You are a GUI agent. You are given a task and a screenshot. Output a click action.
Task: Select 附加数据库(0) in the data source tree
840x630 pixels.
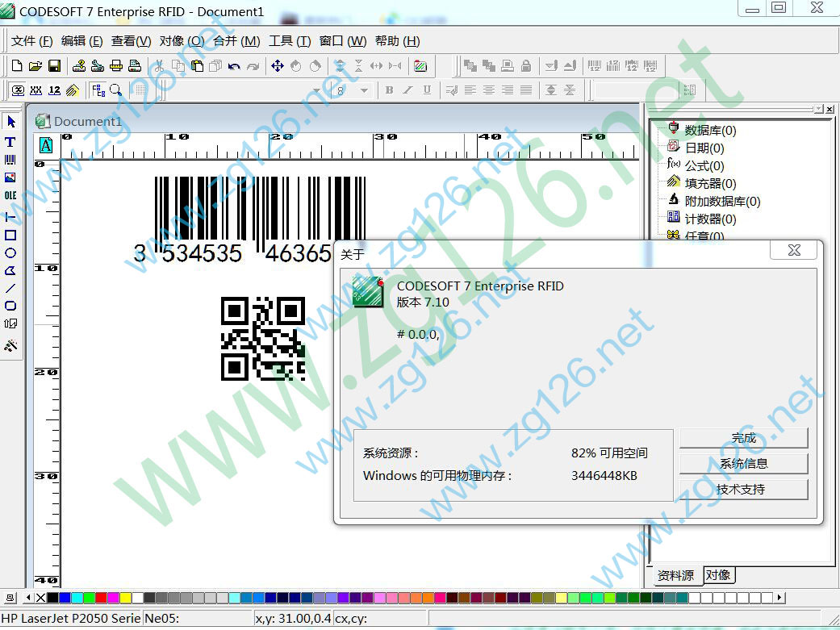722,202
